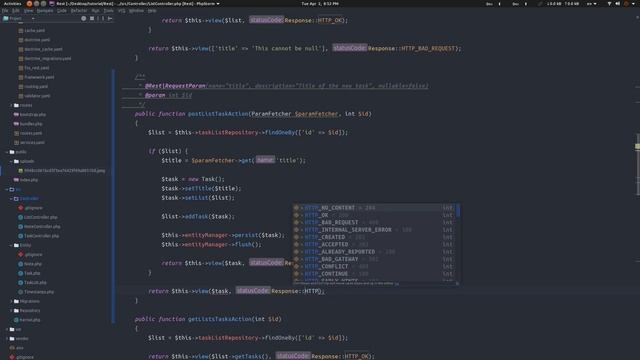
Task: Collapse the Controller folder arrow
Action: 11,198
